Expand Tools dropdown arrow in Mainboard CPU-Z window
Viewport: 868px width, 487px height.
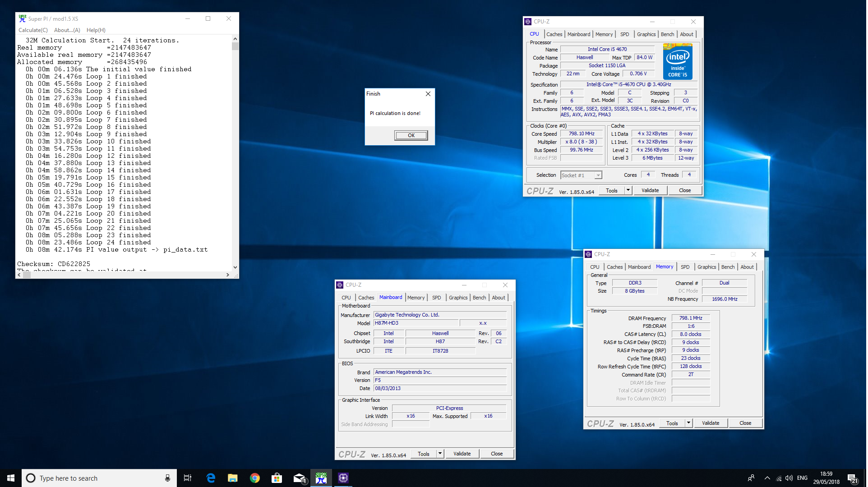[440, 454]
